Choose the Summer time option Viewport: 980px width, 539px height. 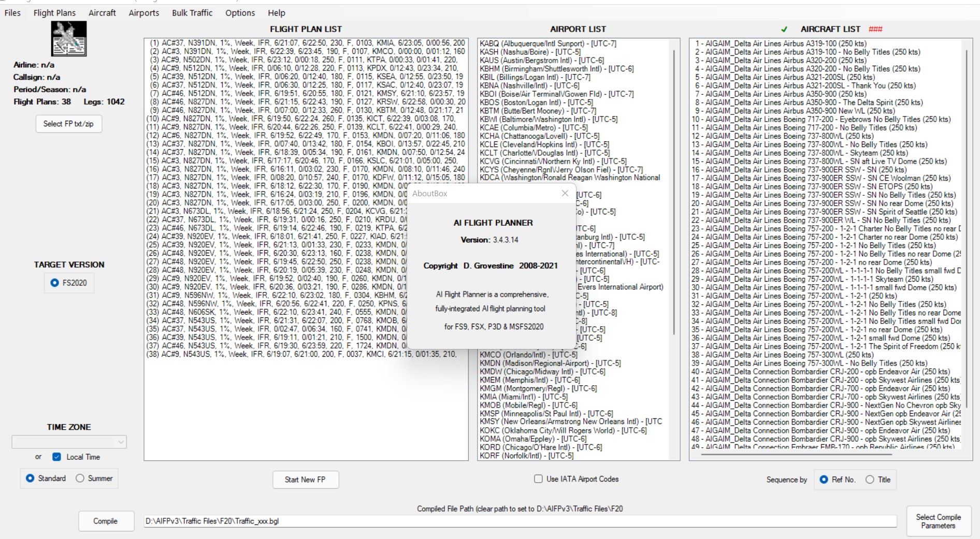click(94, 478)
